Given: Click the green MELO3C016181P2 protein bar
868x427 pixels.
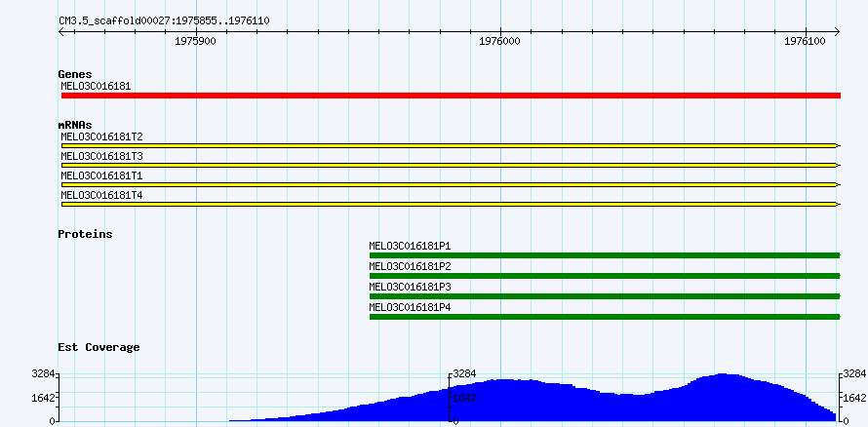Looking at the screenshot, I should (605, 276).
